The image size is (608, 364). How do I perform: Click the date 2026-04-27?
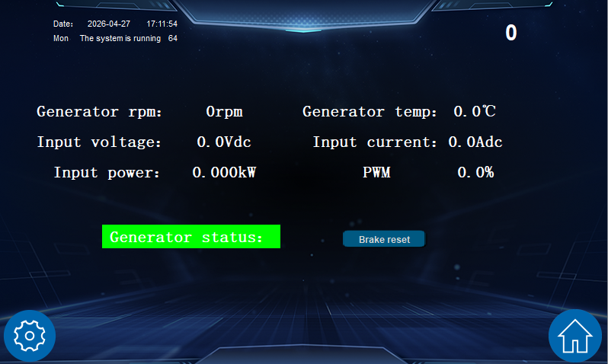109,24
